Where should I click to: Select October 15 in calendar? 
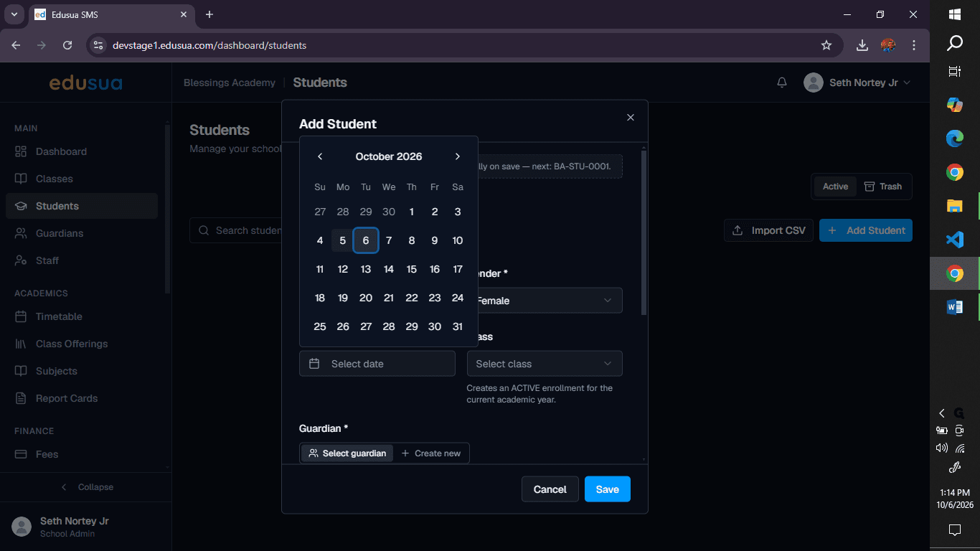[412, 269]
